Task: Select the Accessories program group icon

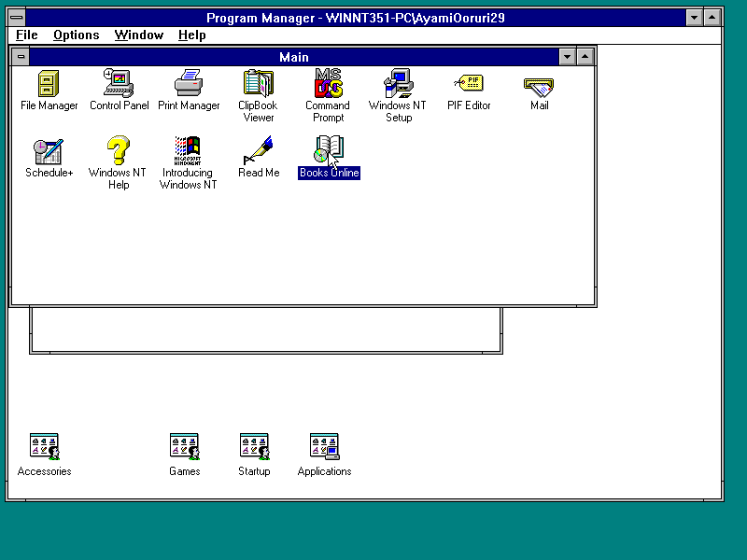Action: (x=44, y=446)
